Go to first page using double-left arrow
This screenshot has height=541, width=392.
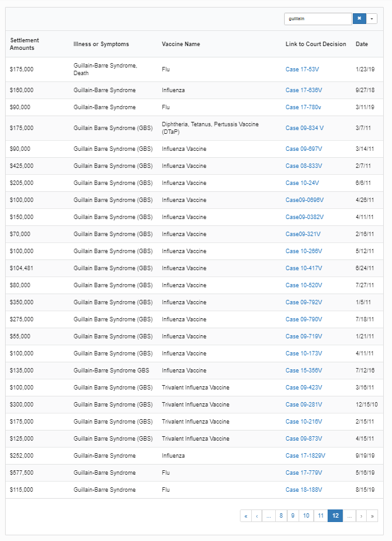point(246,516)
